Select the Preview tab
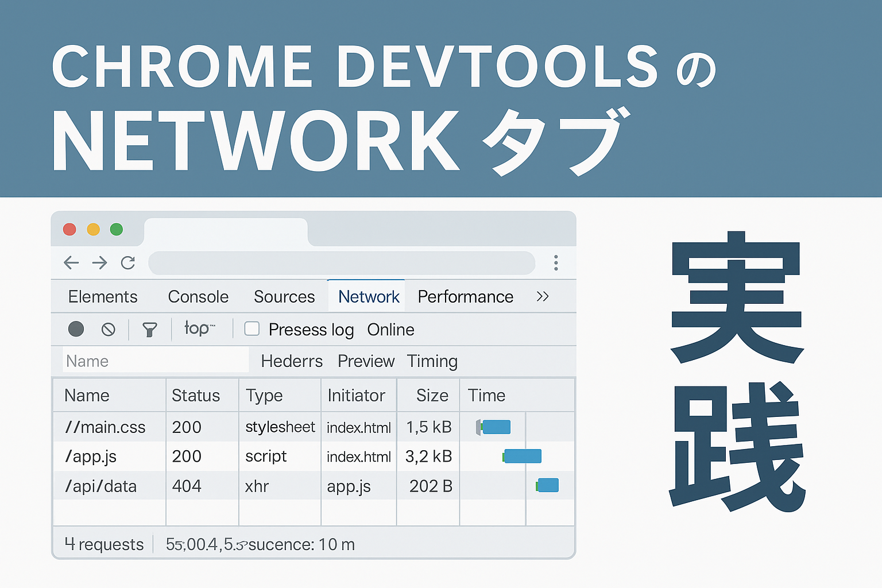 (366, 361)
